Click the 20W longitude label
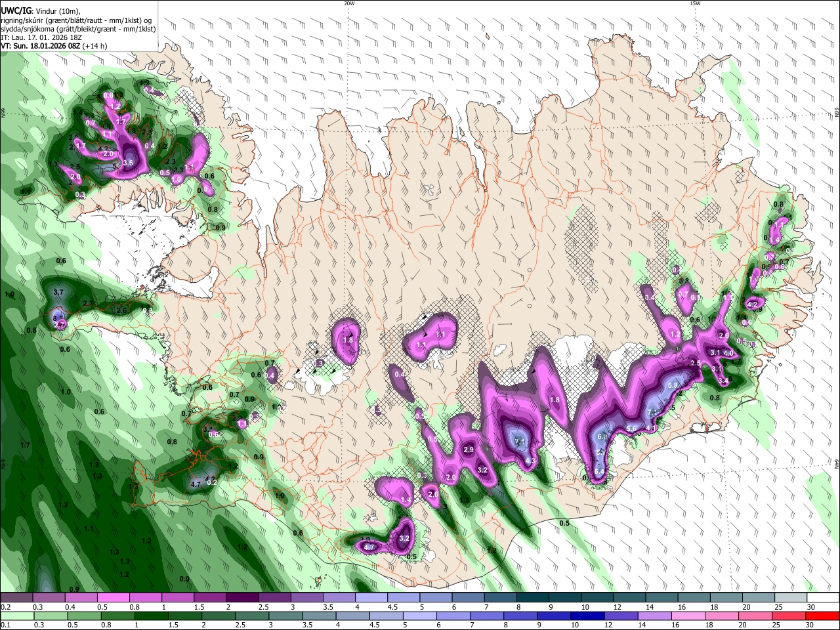The image size is (840, 630). pos(349,3)
